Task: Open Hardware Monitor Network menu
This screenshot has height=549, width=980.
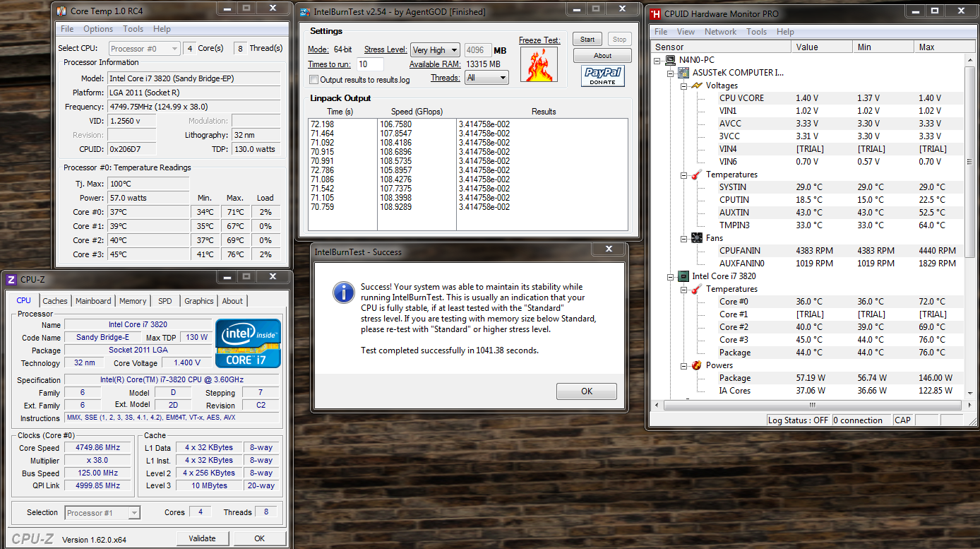Action: tap(720, 32)
